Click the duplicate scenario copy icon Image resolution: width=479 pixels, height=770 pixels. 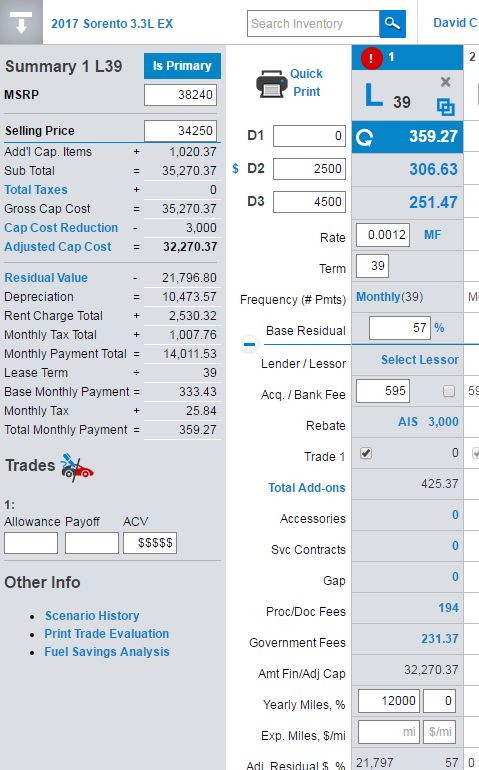pyautogui.click(x=446, y=107)
